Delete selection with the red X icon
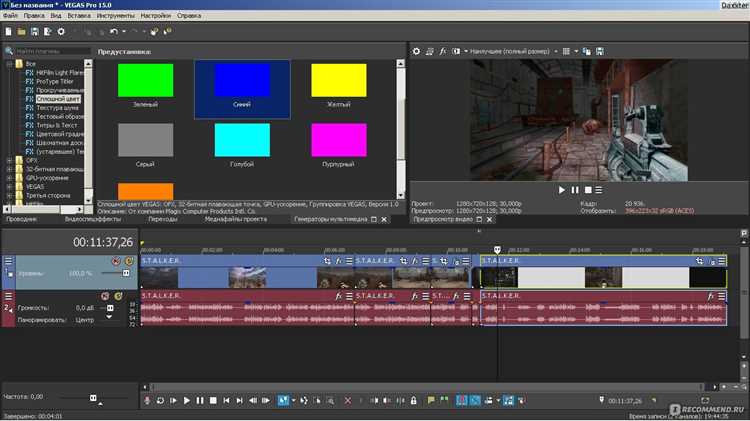The width and height of the screenshot is (750, 421). coord(348,400)
